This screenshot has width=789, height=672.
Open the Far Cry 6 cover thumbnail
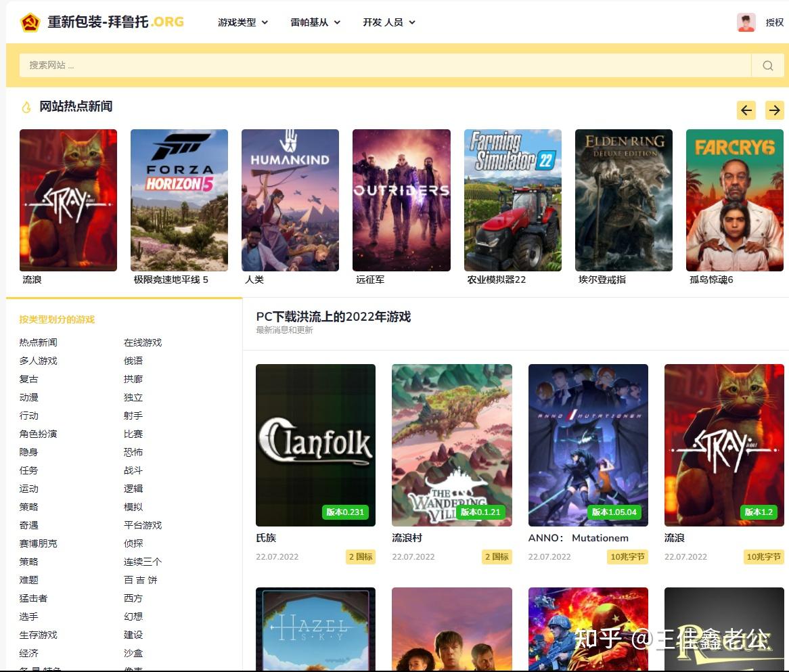click(x=734, y=200)
